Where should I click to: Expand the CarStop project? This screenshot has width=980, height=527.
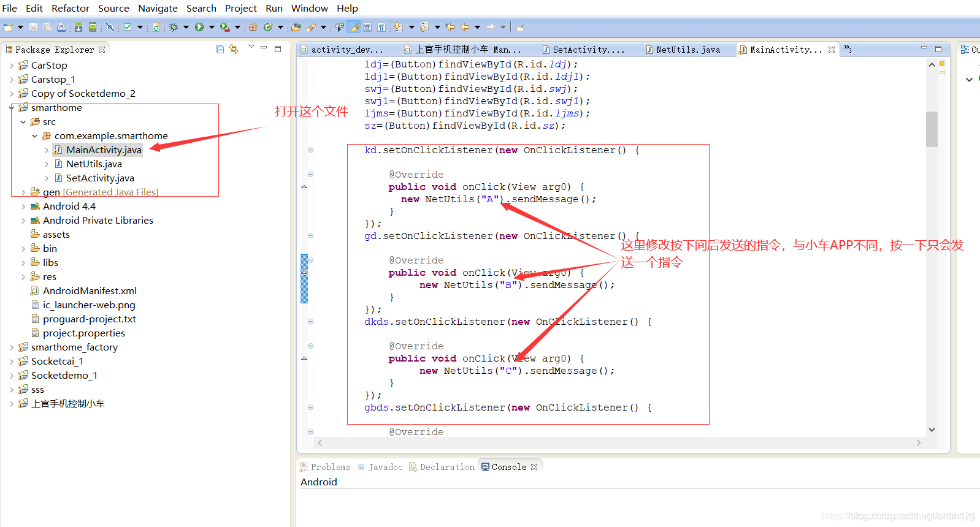(x=11, y=66)
